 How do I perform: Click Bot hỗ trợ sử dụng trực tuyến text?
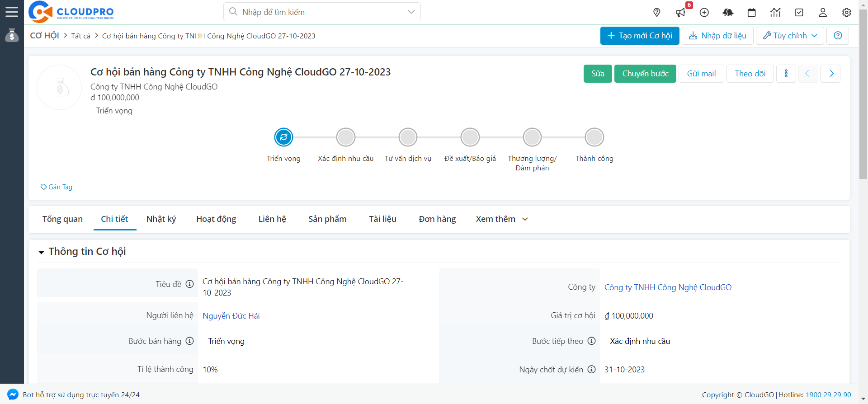pyautogui.click(x=81, y=395)
